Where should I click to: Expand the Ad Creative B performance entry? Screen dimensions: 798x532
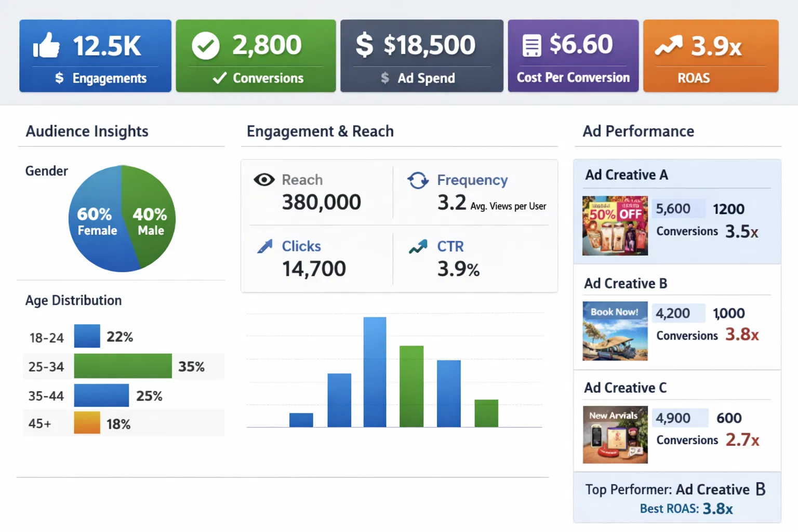click(x=625, y=284)
